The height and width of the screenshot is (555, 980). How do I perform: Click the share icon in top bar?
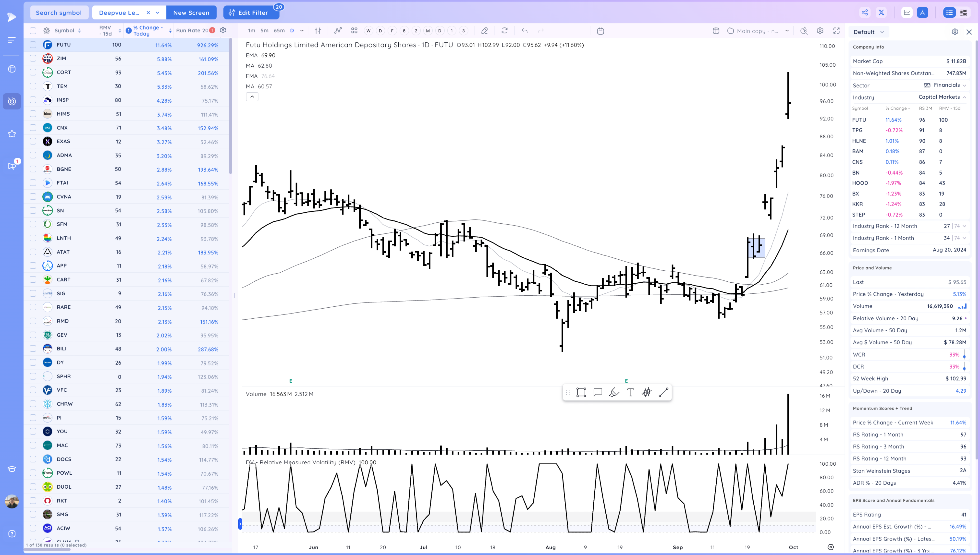coord(865,12)
